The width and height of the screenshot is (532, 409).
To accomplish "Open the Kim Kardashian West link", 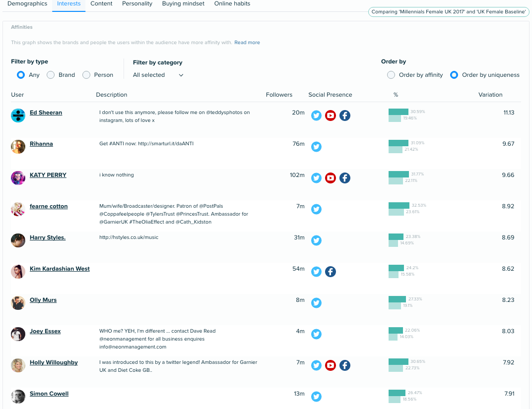I will tap(60, 269).
